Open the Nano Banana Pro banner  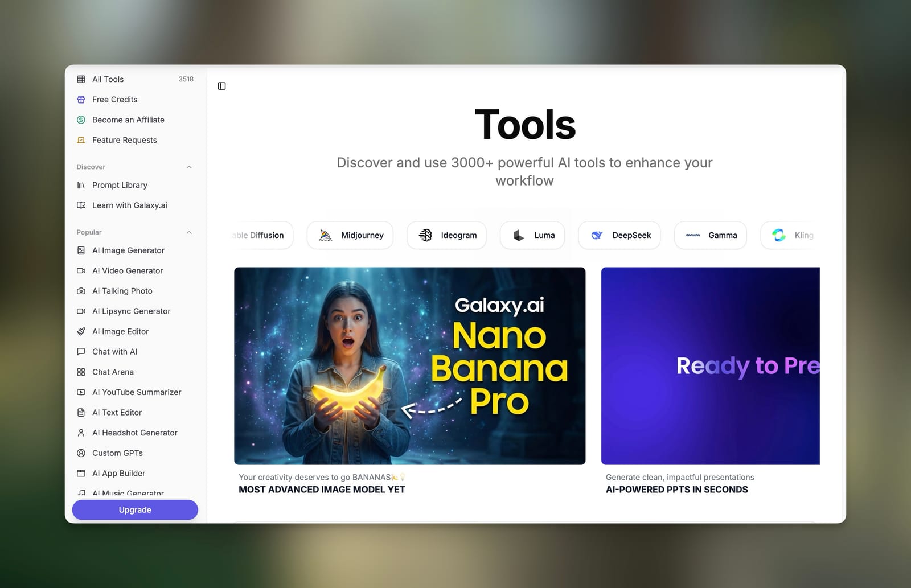click(409, 365)
